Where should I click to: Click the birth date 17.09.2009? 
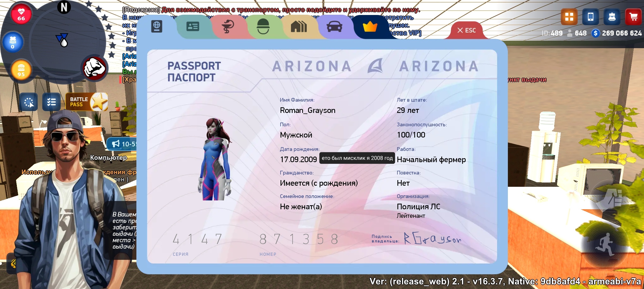click(298, 159)
